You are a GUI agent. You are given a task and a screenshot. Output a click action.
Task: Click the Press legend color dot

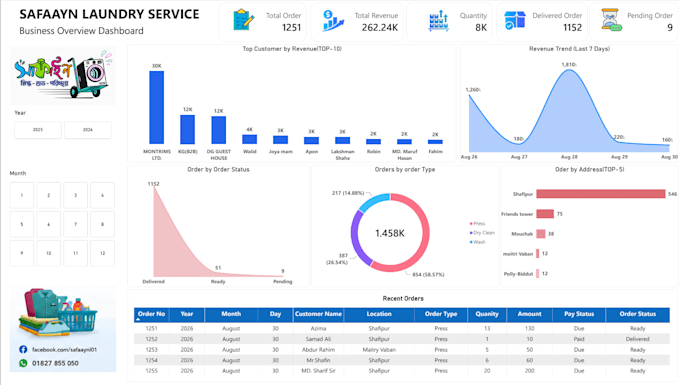pos(471,224)
